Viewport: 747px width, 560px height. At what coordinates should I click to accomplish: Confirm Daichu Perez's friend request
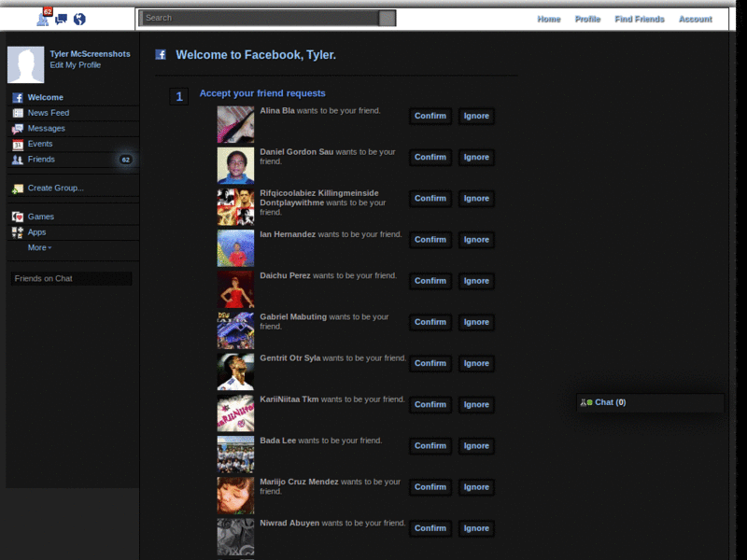click(x=430, y=281)
